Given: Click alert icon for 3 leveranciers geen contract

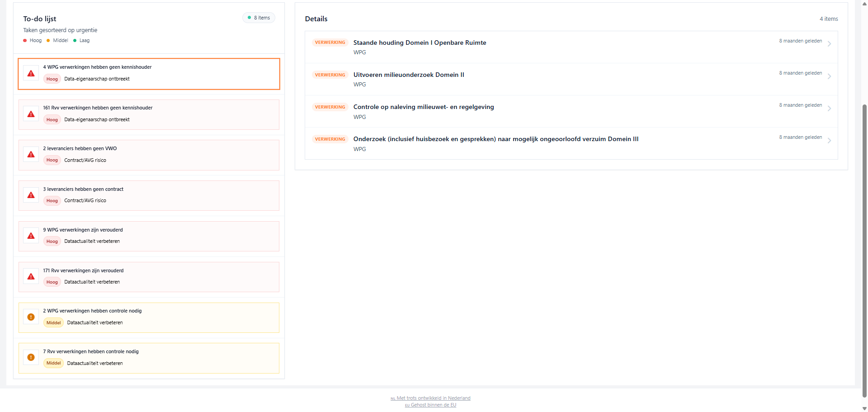Looking at the screenshot, I should [31, 195].
